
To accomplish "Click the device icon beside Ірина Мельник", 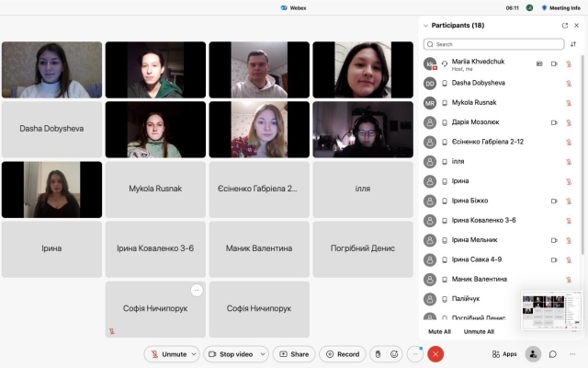I will [445, 240].
